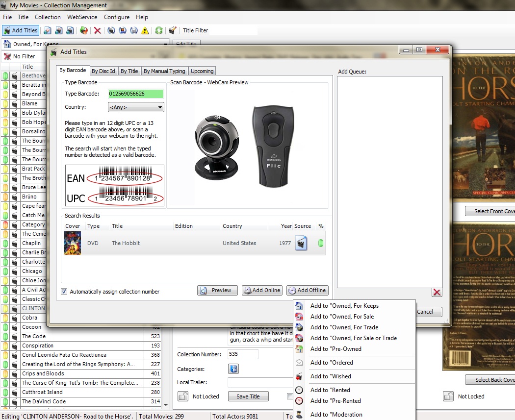This screenshot has width=515, height=420.
Task: Click the Type Barcode input field
Action: click(136, 94)
